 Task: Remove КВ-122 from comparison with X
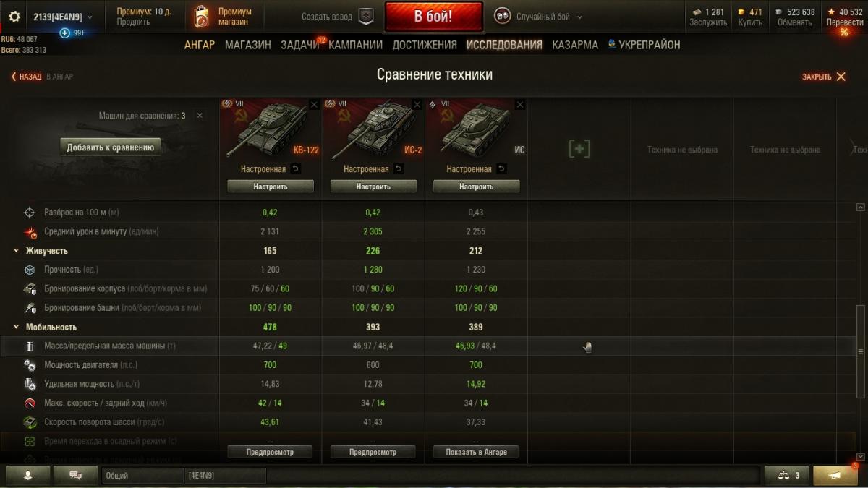click(314, 105)
